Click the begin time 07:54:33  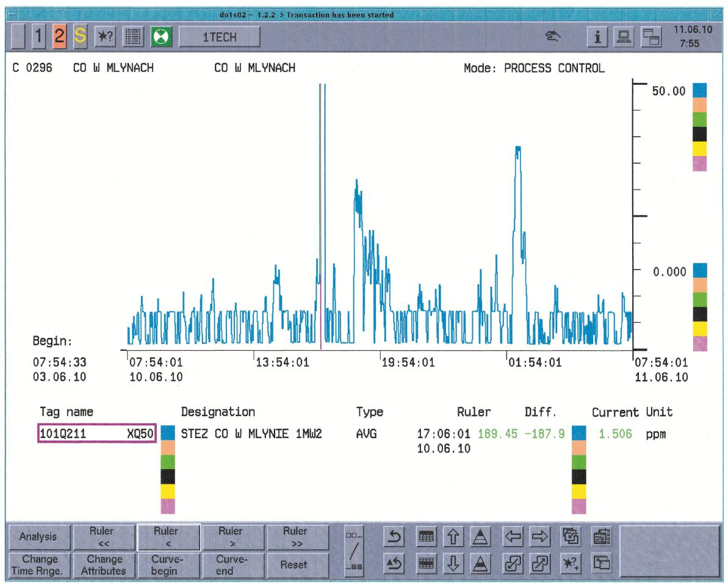(59, 362)
